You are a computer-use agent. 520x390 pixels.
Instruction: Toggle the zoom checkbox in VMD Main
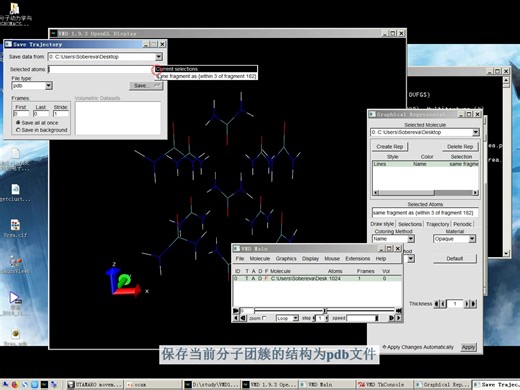pyautogui.click(x=264, y=318)
